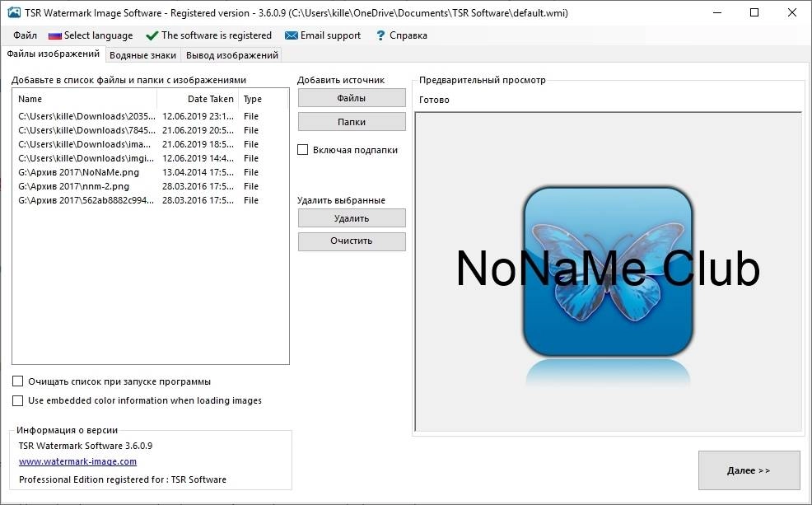Click the Russian flag language icon
This screenshot has height=505, width=812.
click(x=55, y=35)
